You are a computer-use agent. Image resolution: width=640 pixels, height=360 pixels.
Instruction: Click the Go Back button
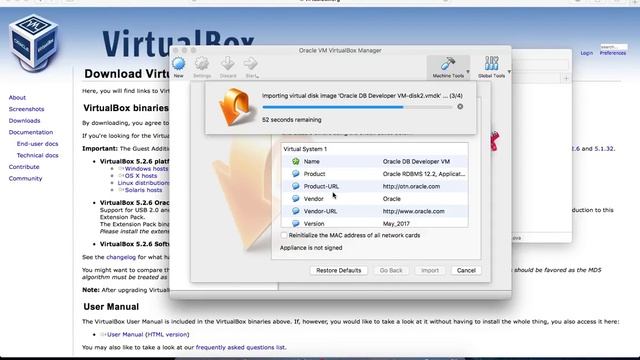(x=391, y=270)
